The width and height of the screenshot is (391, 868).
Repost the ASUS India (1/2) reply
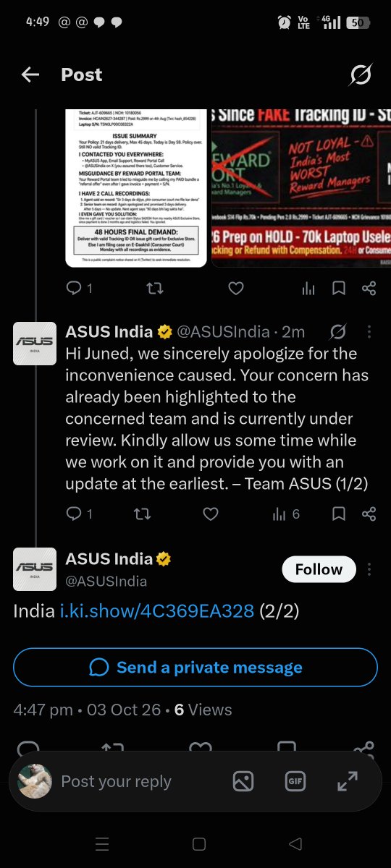click(143, 514)
